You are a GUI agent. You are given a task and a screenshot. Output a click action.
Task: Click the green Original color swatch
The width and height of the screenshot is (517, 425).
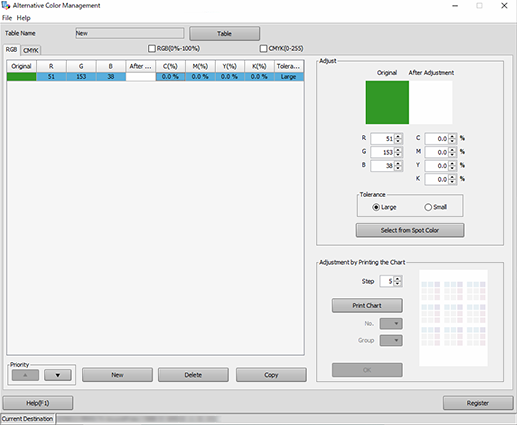387,103
